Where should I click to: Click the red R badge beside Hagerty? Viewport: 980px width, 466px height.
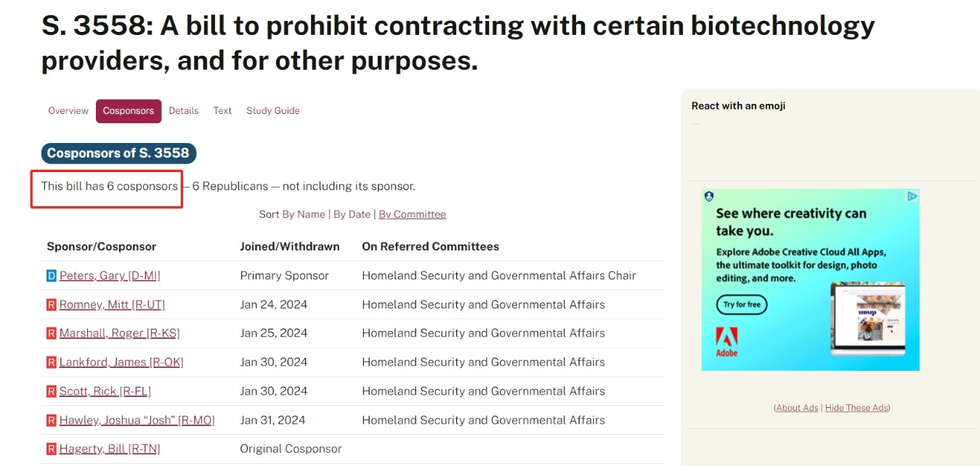click(51, 449)
